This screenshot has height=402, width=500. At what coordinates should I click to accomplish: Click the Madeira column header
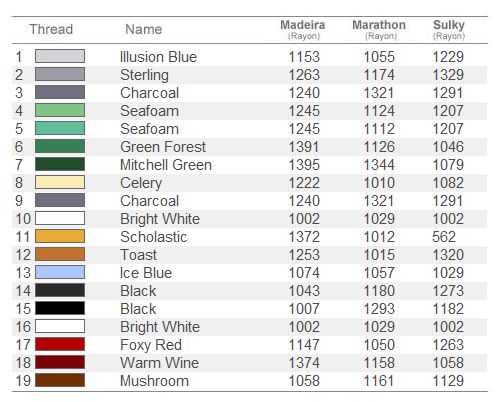(x=303, y=29)
